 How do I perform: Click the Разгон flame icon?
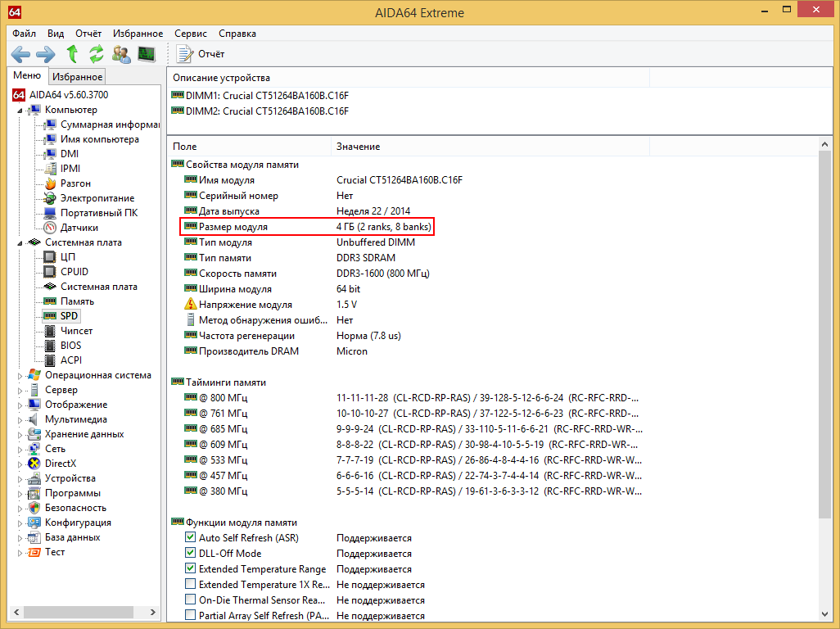(x=51, y=183)
